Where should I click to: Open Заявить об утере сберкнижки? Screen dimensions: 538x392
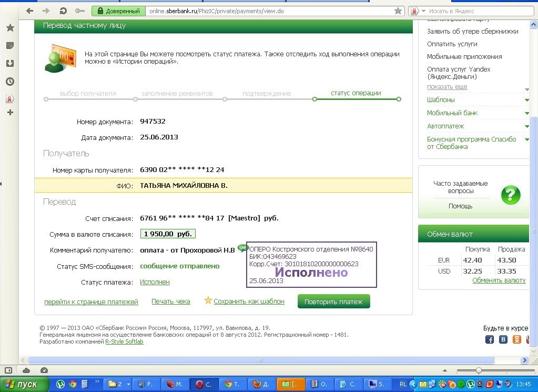(472, 31)
